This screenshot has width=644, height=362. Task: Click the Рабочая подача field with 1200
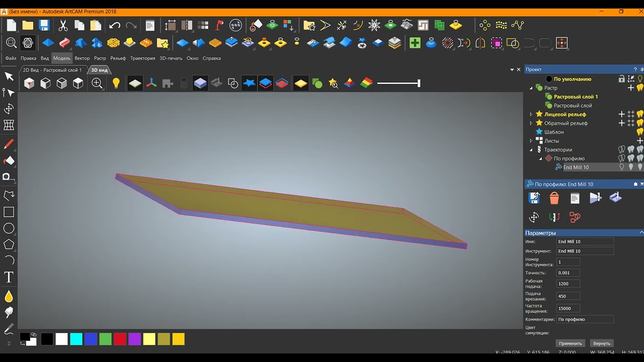pos(568,284)
